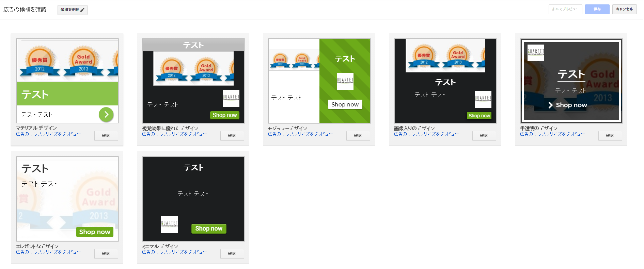Click the Quartet logo in 画像入りのデザイン ad
Viewport: 644px width, 269px height.
pos(483,99)
